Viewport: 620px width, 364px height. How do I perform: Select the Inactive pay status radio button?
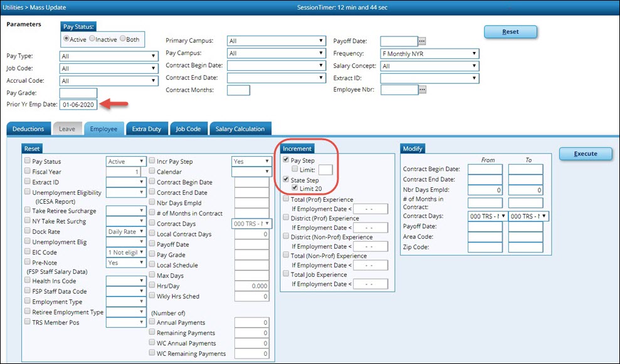(92, 38)
